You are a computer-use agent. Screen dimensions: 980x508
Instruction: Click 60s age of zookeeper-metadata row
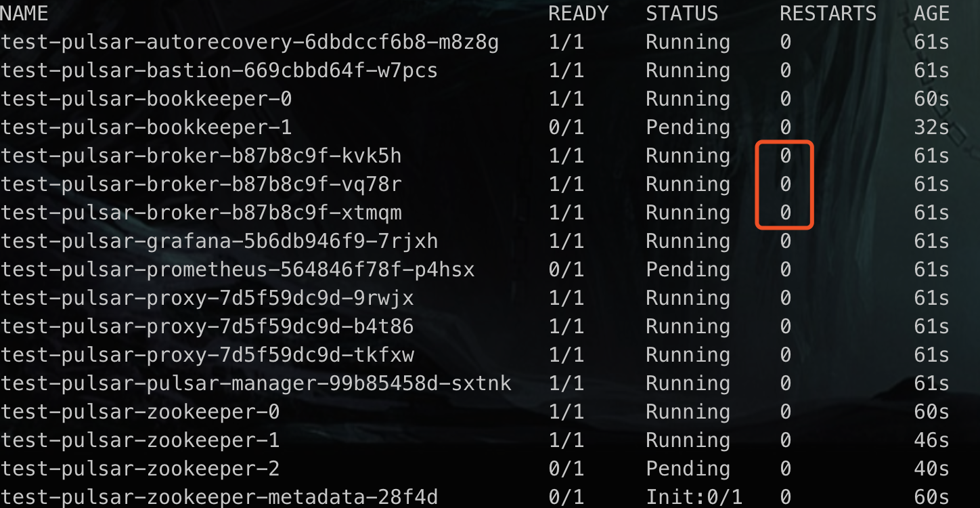pyautogui.click(x=931, y=498)
